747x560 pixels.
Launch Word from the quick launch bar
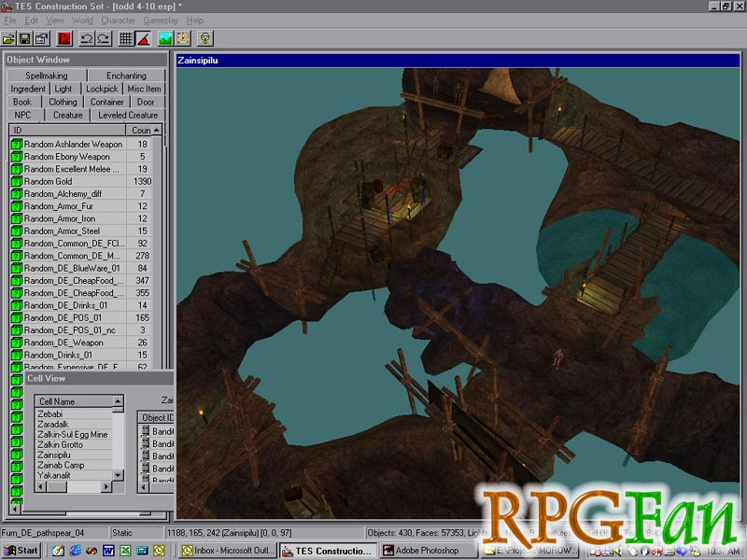pyautogui.click(x=108, y=551)
